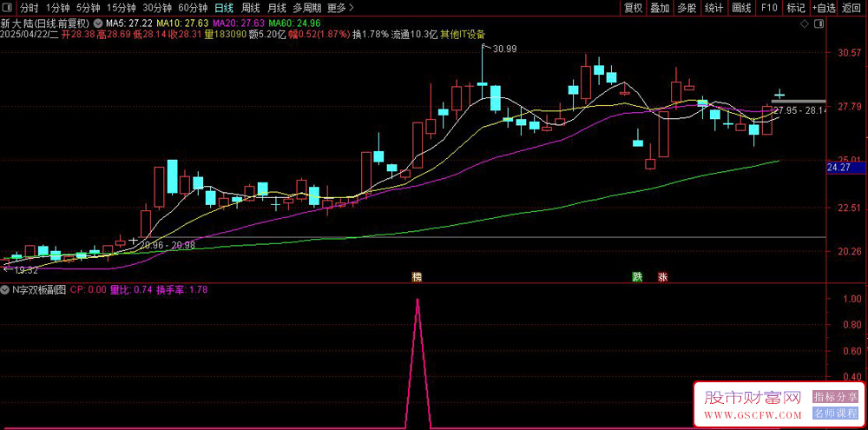Viewport: 868px width, 430px height.
Task: Click the 量183090 volume value
Action: (226, 35)
